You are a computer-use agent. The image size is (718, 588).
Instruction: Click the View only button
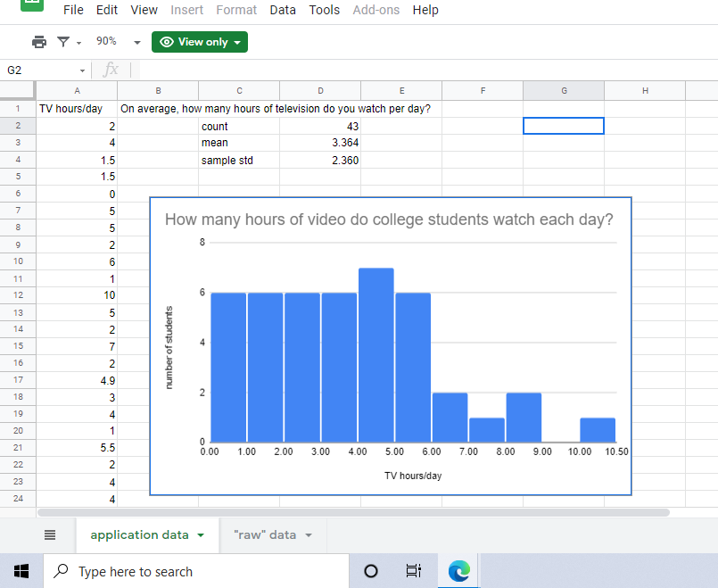pos(200,42)
